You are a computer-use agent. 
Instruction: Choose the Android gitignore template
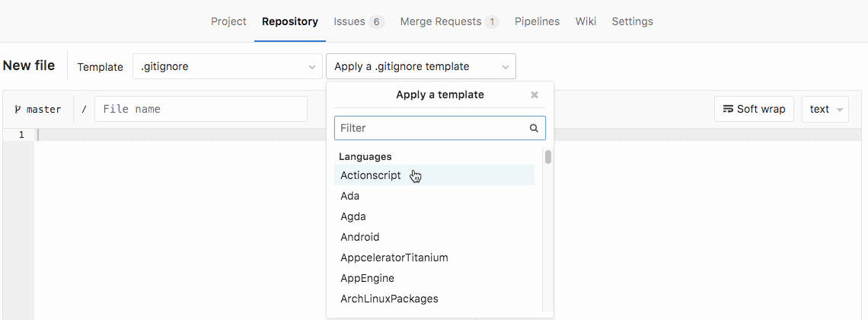[360, 237]
